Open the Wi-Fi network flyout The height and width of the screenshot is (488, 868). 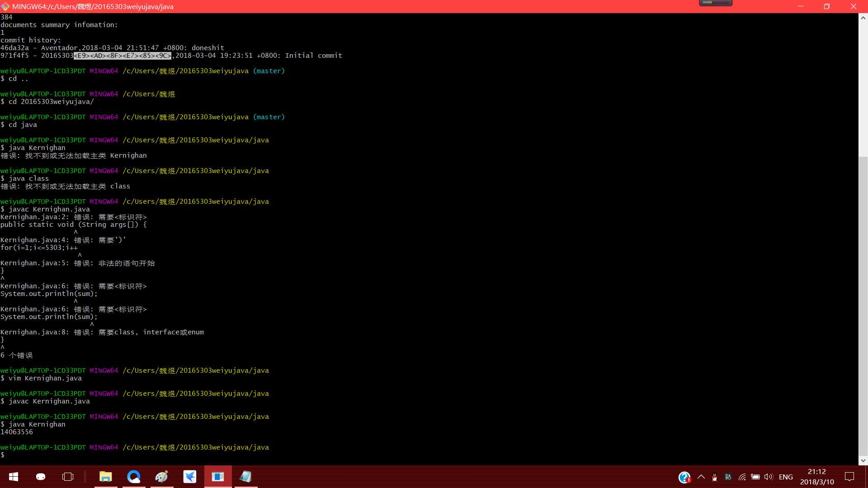point(742,477)
